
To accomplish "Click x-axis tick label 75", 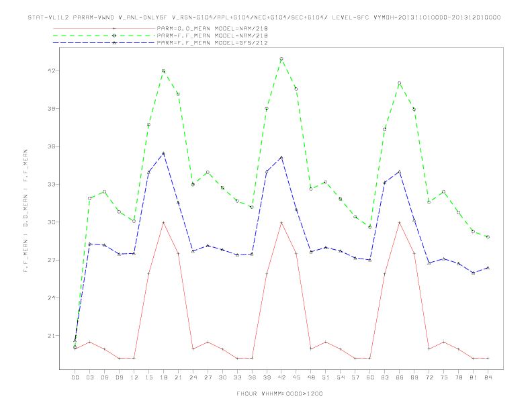I will 444,377.
